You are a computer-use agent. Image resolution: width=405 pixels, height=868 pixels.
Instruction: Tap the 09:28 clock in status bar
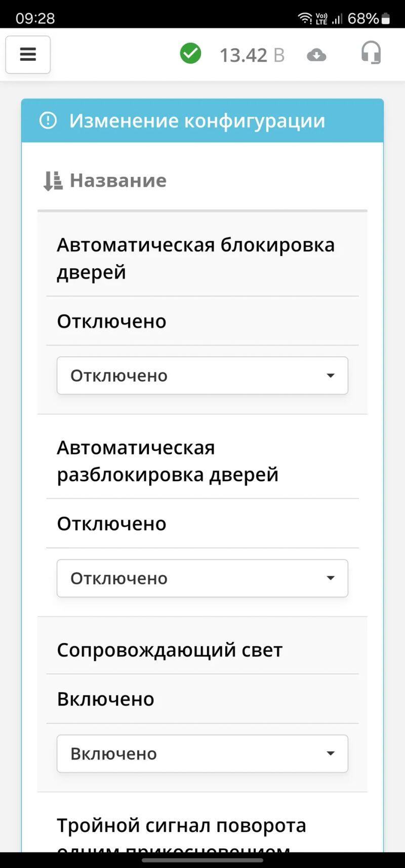35,19
